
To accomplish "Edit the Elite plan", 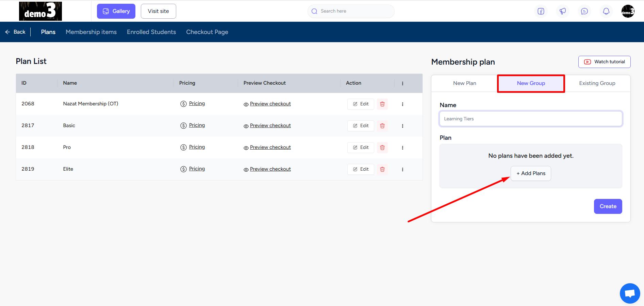I will tap(361, 169).
